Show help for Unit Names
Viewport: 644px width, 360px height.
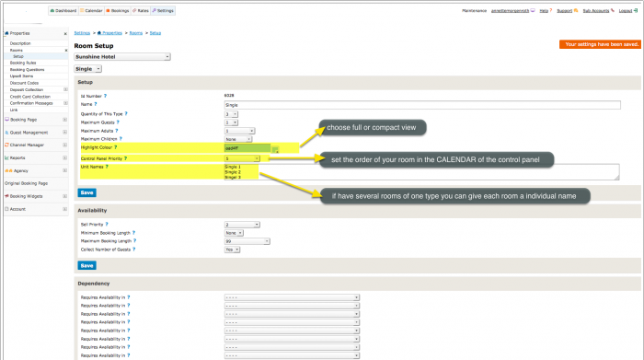click(107, 167)
